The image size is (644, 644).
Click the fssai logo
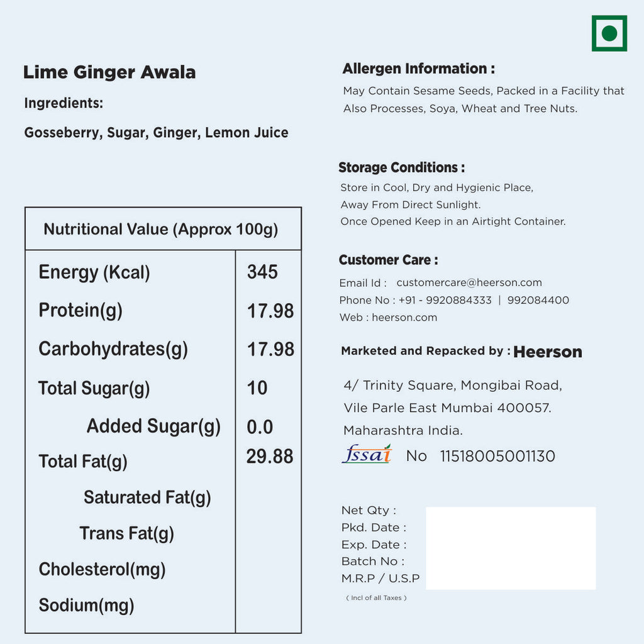point(367,454)
